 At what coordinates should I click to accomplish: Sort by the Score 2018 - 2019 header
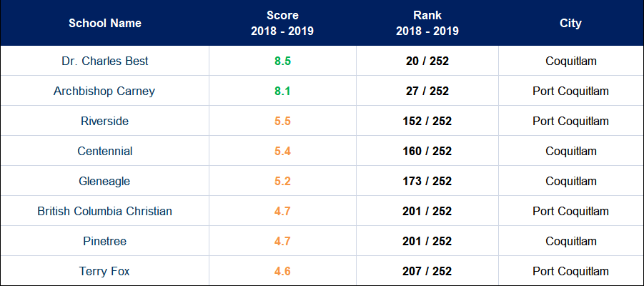(282, 23)
